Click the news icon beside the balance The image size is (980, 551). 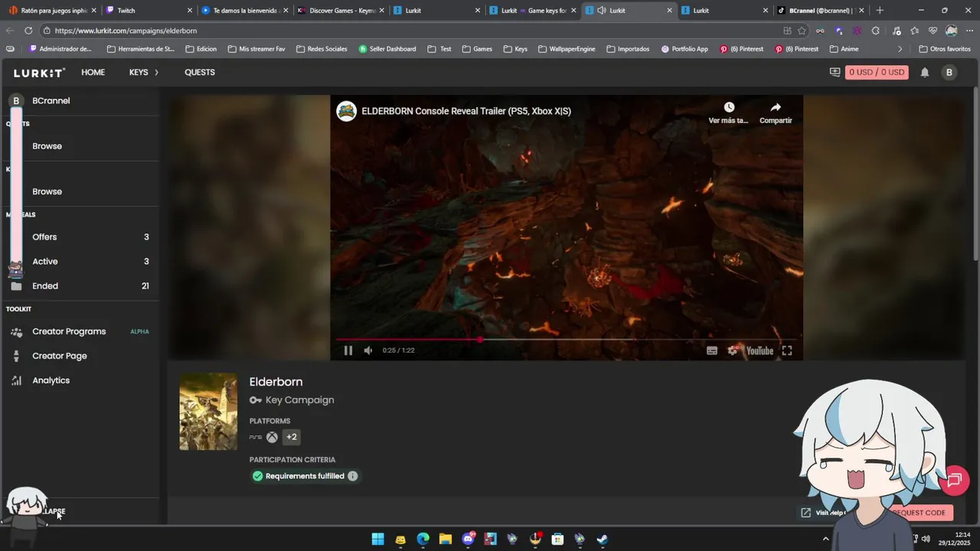(835, 72)
